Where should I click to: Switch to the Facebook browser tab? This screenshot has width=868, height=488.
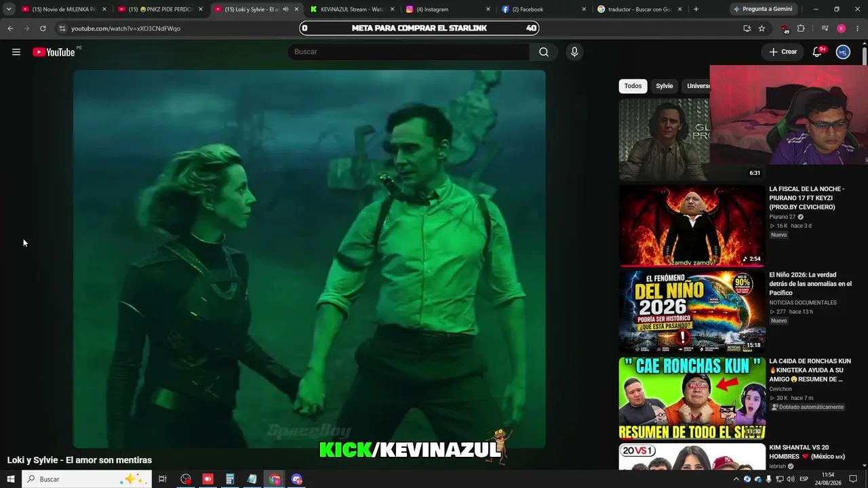tap(545, 9)
